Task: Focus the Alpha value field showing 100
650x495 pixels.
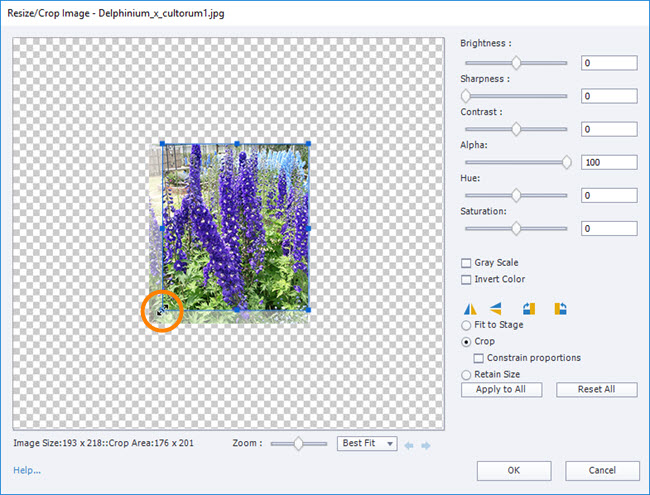Action: [609, 163]
